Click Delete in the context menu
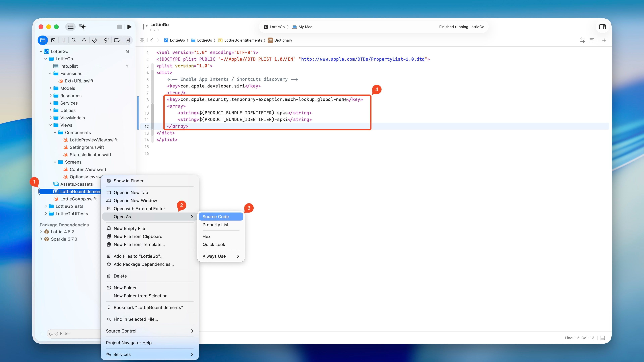This screenshot has height=362, width=644. coord(120,276)
